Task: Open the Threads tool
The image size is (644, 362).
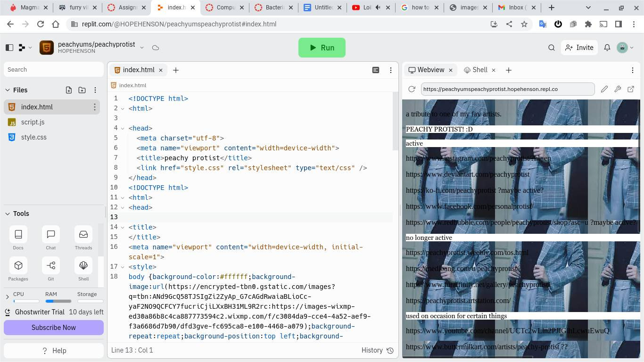Action: point(83,238)
